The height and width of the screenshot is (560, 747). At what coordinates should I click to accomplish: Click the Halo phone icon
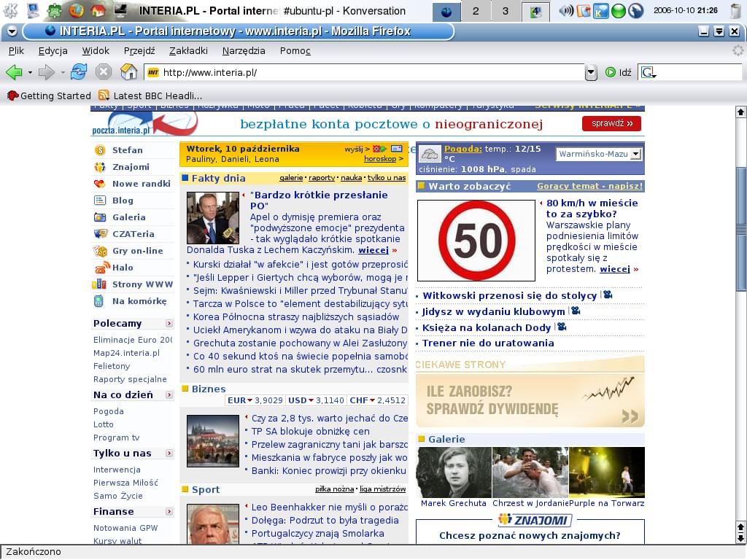click(102, 267)
